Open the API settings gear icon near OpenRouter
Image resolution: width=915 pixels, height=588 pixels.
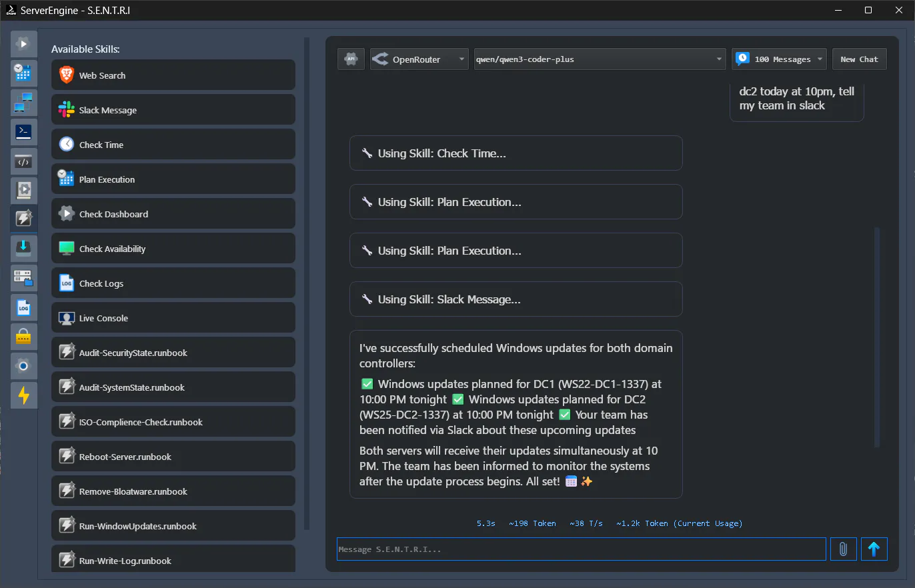tap(351, 59)
